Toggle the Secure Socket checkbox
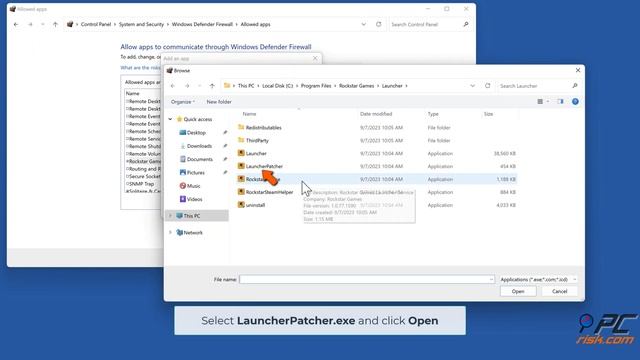 coord(127,176)
